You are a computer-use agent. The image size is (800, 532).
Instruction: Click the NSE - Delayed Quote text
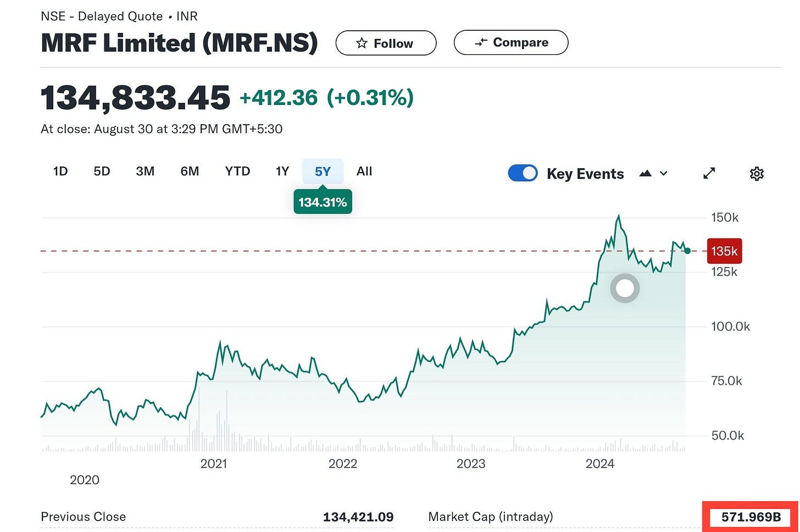pos(102,16)
